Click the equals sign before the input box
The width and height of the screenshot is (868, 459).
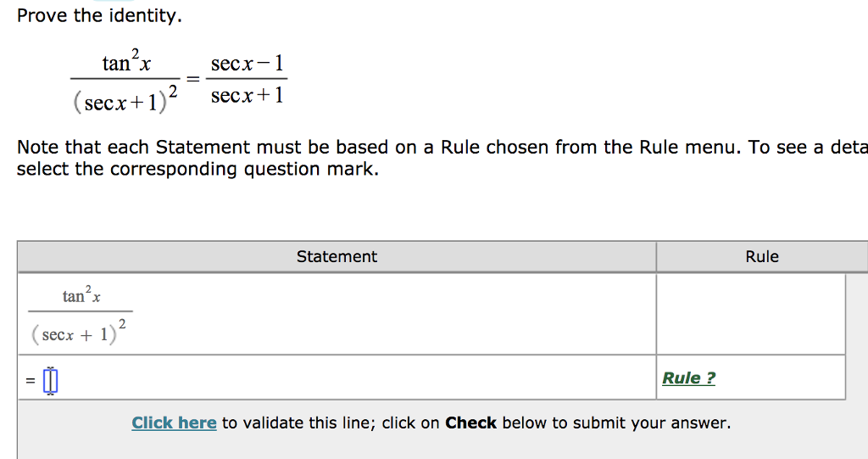pyautogui.click(x=31, y=381)
